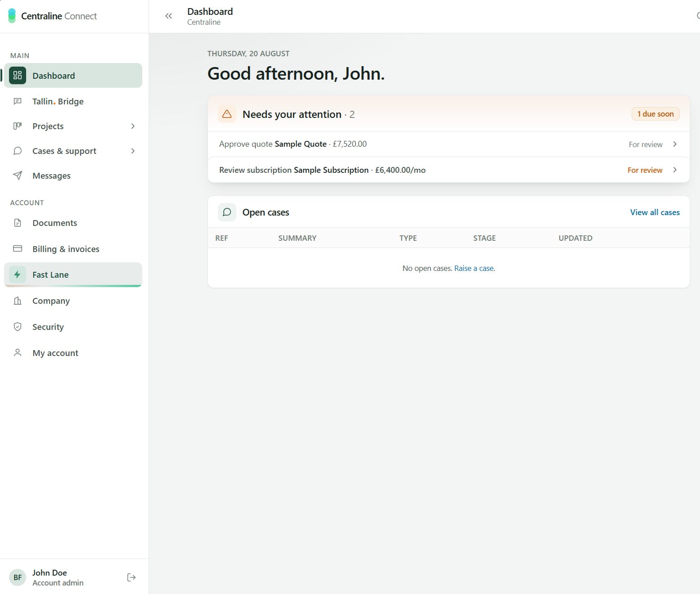Expand the Cases & support chevron
Viewport: 700px width, 594px height.
[133, 151]
